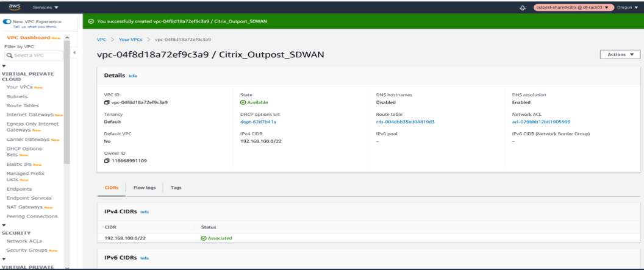The width and height of the screenshot is (644, 270).
Task: Open DHCP Options Sets in sidebar
Action: 24,152
